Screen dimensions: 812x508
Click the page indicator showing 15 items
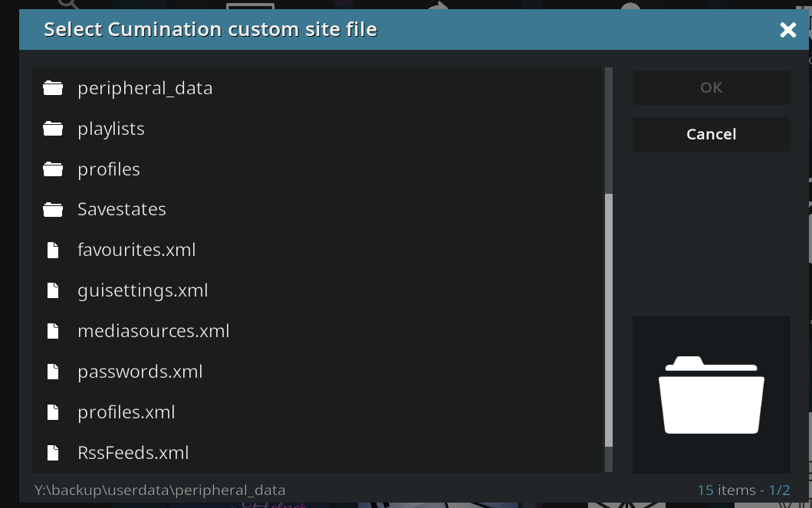tap(743, 490)
